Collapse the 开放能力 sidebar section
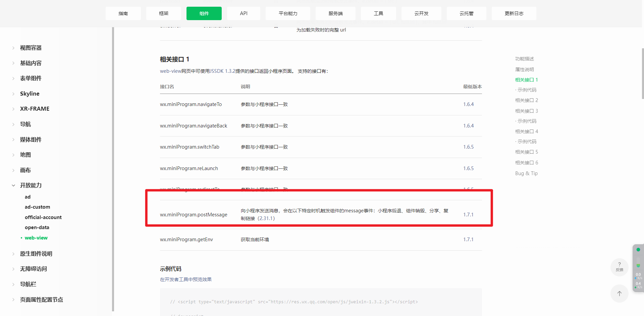Screen dimensions: 644x316 (x=31, y=185)
